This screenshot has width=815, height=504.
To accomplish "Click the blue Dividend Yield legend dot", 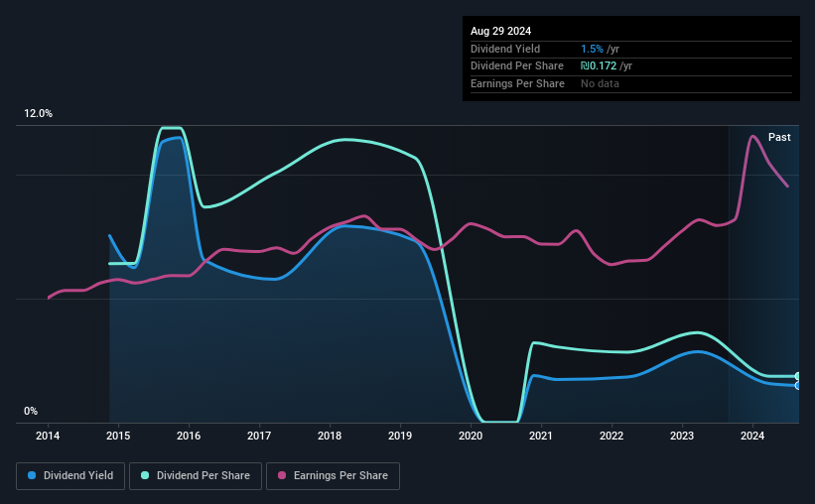I will pos(32,475).
